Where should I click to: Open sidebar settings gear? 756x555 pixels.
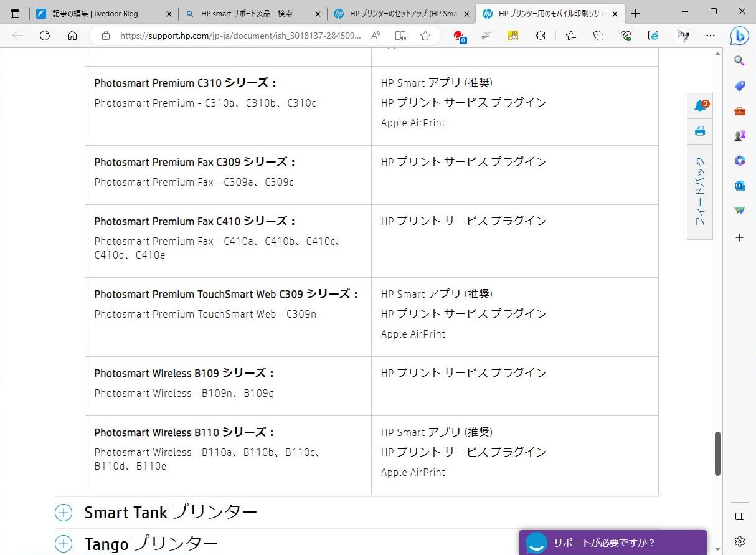740,541
